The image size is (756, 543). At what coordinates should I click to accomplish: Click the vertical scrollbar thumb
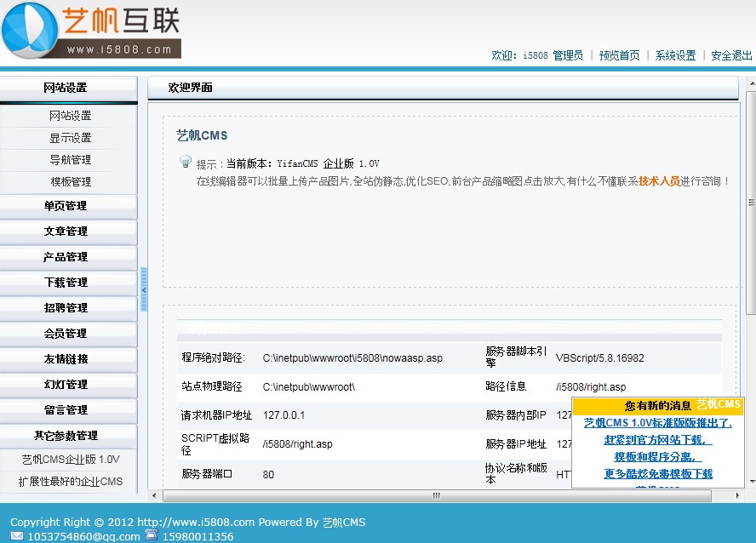click(752, 203)
